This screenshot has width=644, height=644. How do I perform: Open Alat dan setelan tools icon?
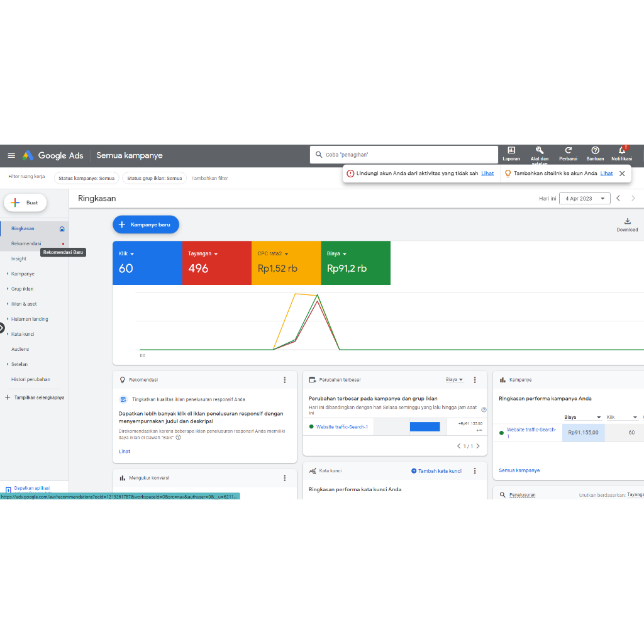(539, 153)
